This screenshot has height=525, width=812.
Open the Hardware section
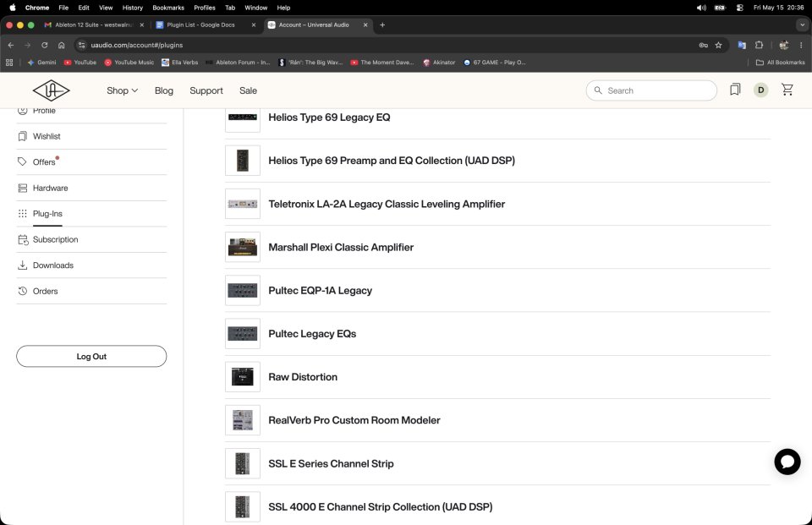50,188
